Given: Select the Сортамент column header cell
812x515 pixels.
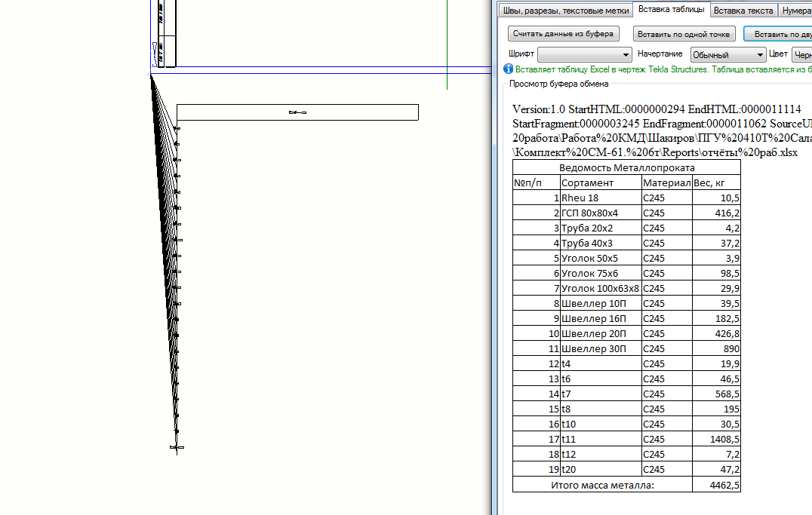Looking at the screenshot, I should tap(601, 182).
